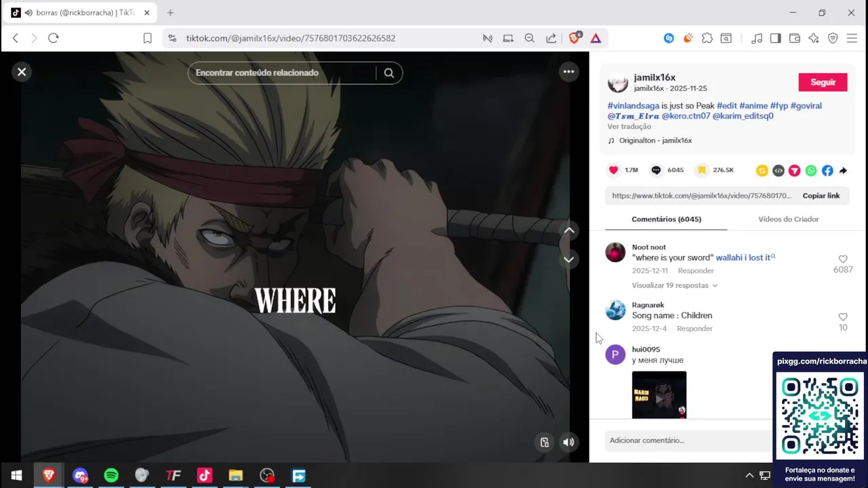Select the 'Comentários (6045)' tab

(666, 220)
